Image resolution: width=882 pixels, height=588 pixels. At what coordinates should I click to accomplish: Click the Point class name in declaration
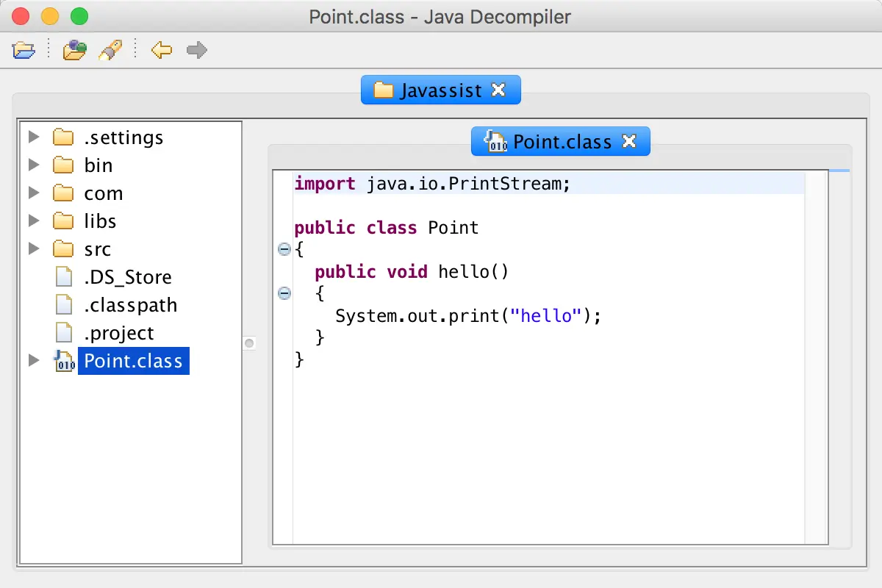[x=453, y=228]
